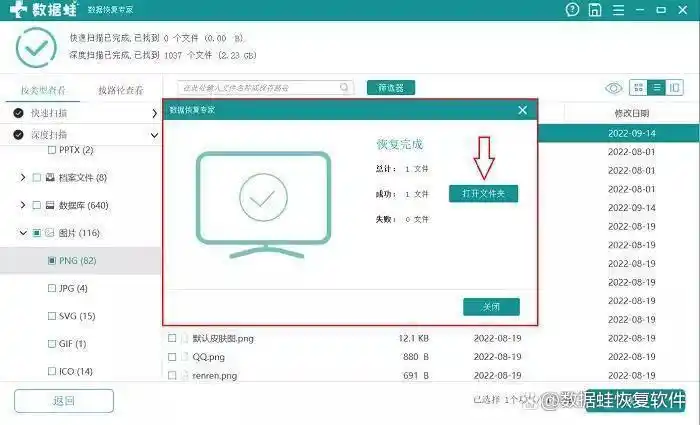700x425 pixels.
Task: Click 打开文件夹 button
Action: (483, 194)
